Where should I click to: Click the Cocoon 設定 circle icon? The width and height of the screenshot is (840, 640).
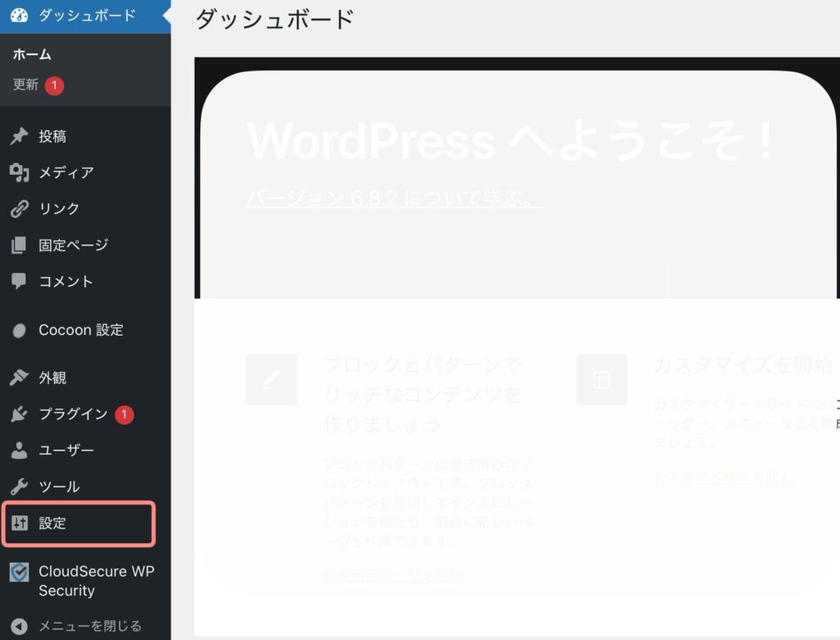[20, 331]
